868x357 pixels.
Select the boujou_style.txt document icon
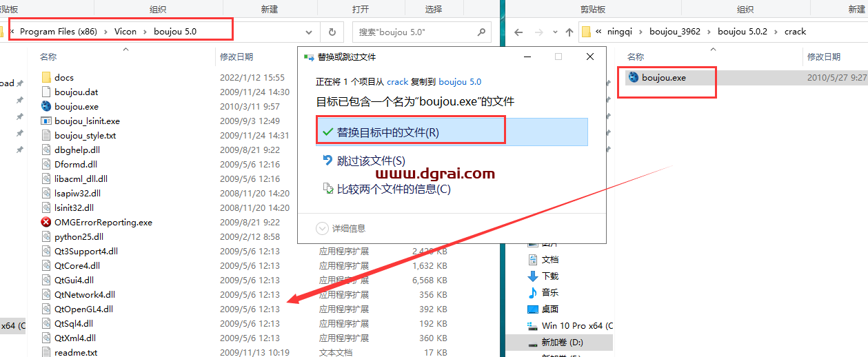coord(46,135)
